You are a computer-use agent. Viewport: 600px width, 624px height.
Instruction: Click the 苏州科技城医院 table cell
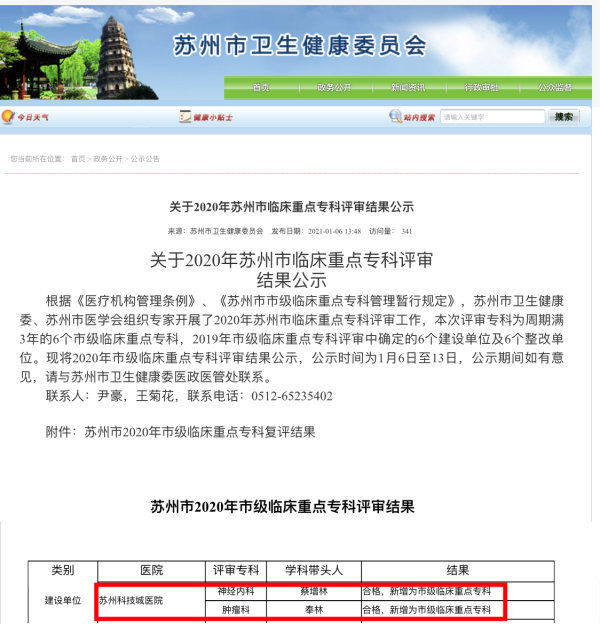click(x=151, y=600)
